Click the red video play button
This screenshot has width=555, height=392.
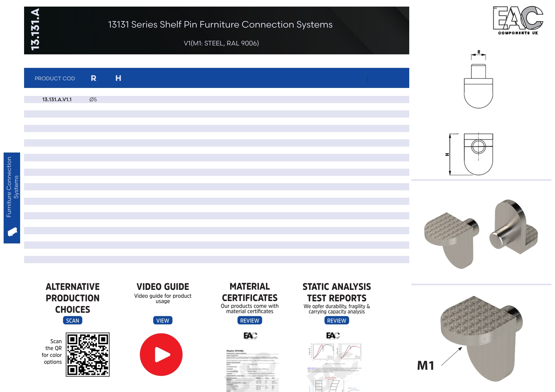point(161,354)
